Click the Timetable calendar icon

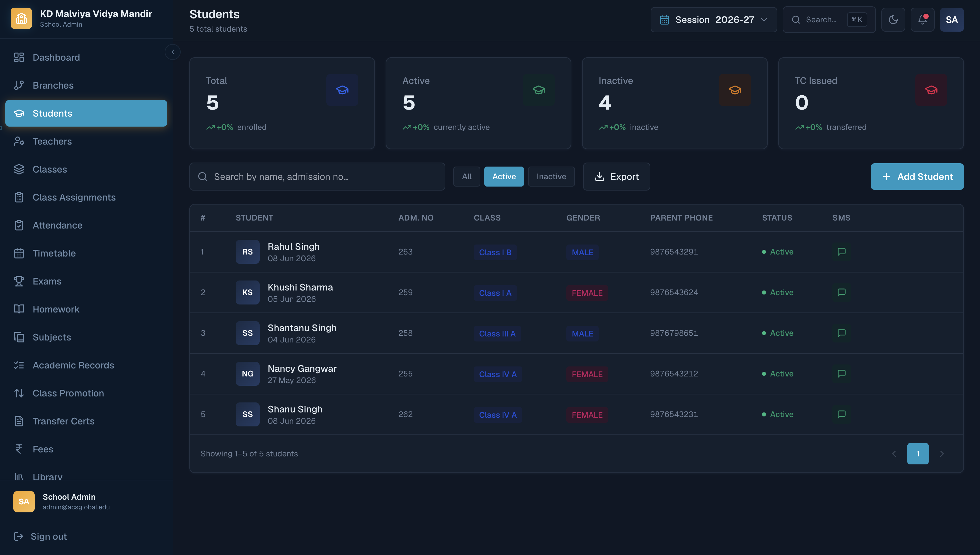point(19,253)
